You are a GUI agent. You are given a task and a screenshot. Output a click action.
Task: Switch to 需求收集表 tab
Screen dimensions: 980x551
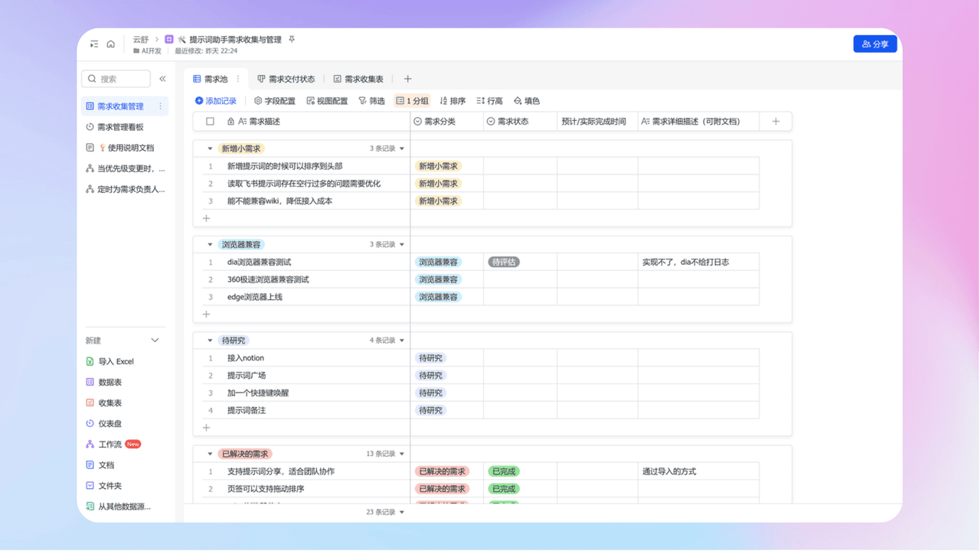pos(358,79)
